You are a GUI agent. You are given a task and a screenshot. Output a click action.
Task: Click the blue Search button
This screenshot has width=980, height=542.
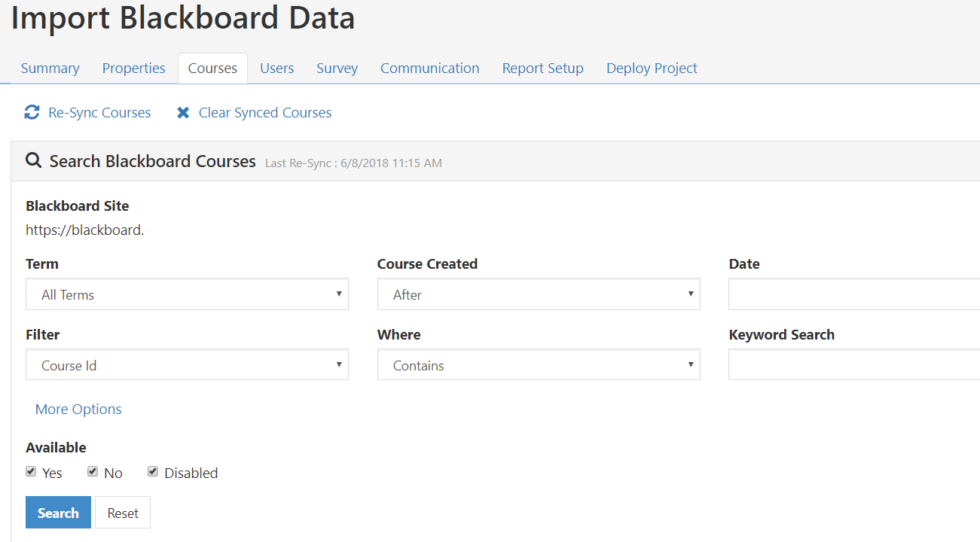[x=58, y=513]
